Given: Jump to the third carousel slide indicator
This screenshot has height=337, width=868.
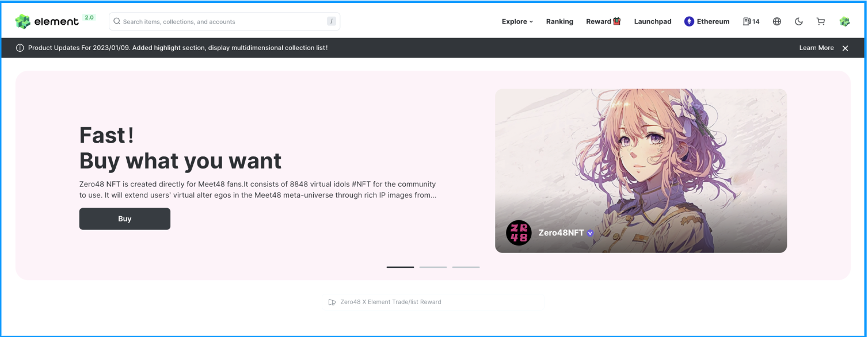Looking at the screenshot, I should coord(466,267).
